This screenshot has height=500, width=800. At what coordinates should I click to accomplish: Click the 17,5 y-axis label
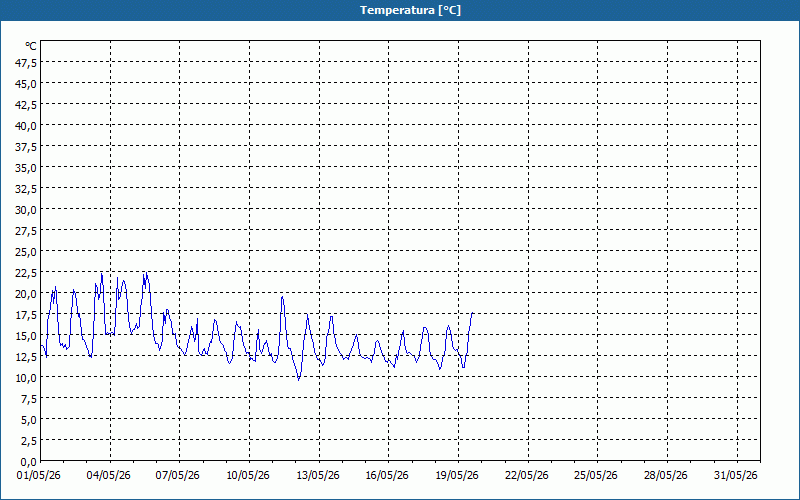[27, 315]
